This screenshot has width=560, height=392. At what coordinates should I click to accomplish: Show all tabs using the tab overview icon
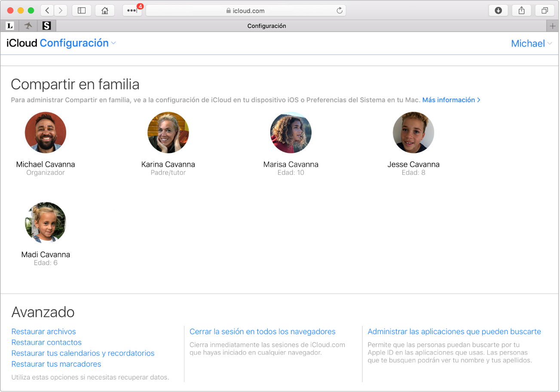545,10
